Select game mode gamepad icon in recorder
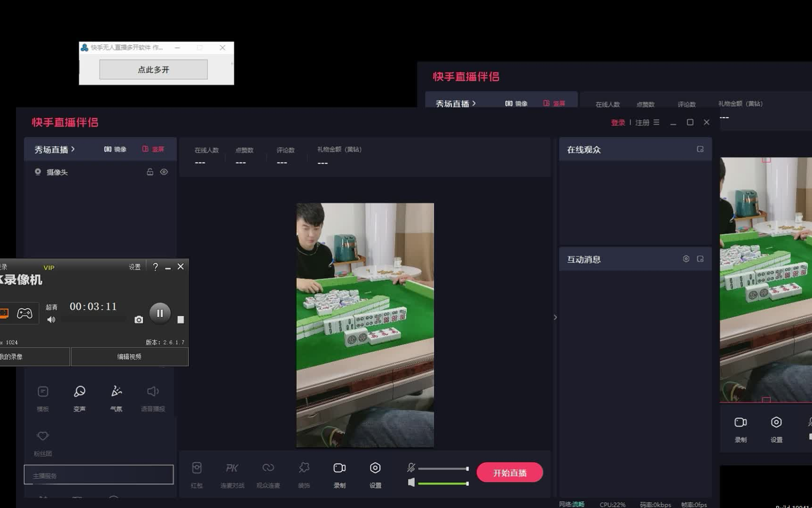812x508 pixels. (x=24, y=313)
